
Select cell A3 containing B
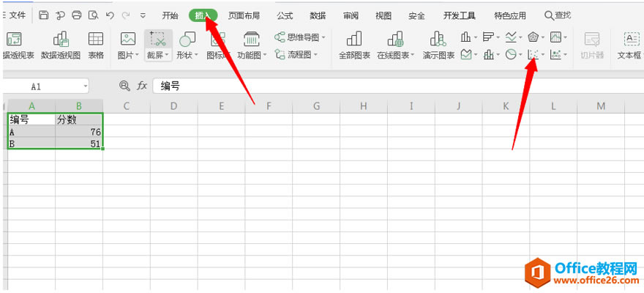point(31,144)
